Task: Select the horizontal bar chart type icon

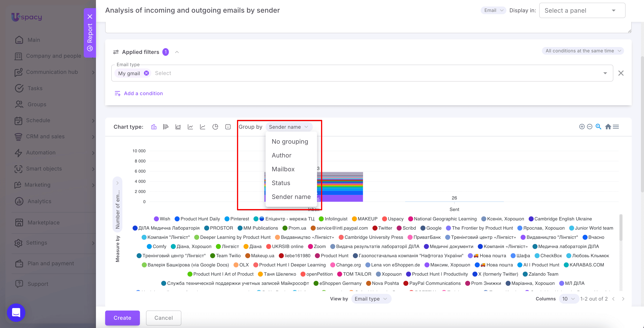Action: tap(165, 127)
